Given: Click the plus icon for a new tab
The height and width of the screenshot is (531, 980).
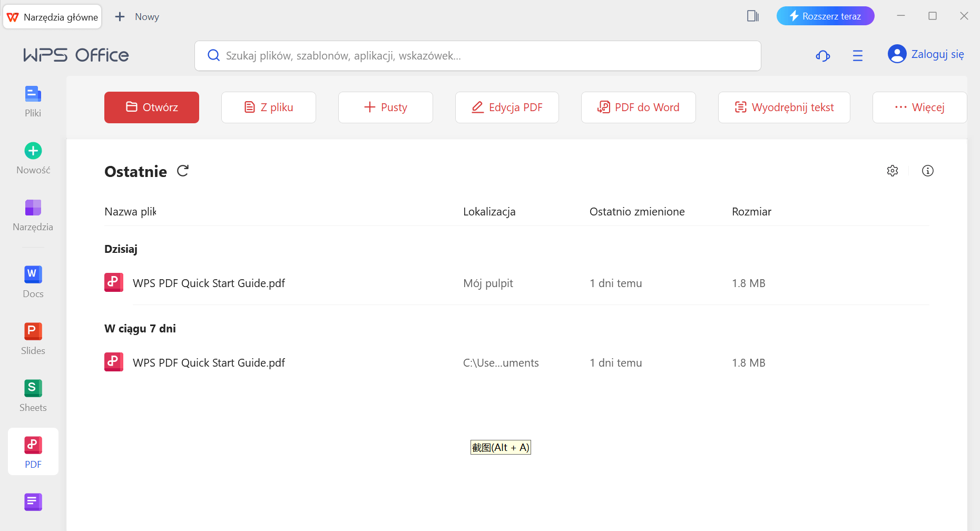Looking at the screenshot, I should (120, 17).
